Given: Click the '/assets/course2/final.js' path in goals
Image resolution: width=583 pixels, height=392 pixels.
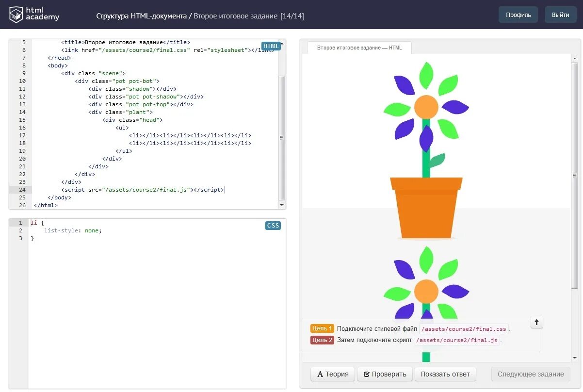Looking at the screenshot, I should coord(456,340).
